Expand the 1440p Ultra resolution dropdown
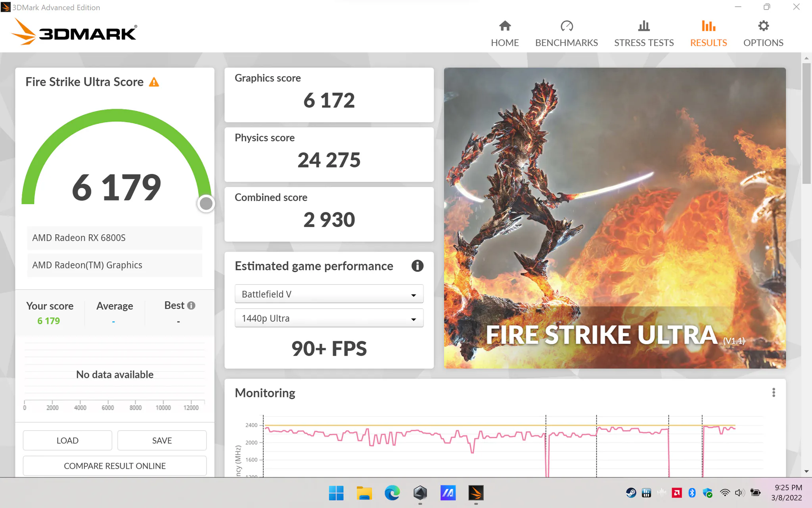The width and height of the screenshot is (812, 508). 329,318
